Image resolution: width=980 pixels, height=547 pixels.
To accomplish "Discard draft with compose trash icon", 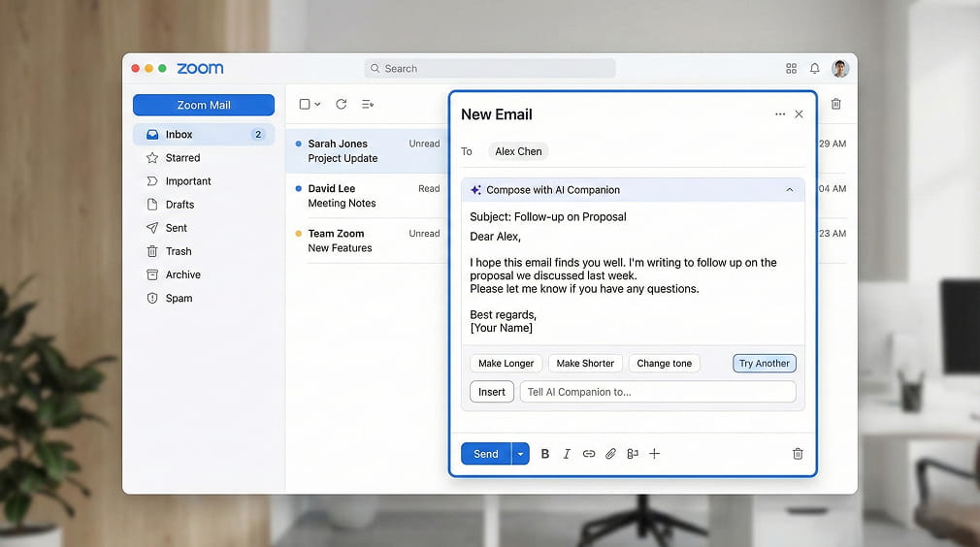I will (798, 454).
